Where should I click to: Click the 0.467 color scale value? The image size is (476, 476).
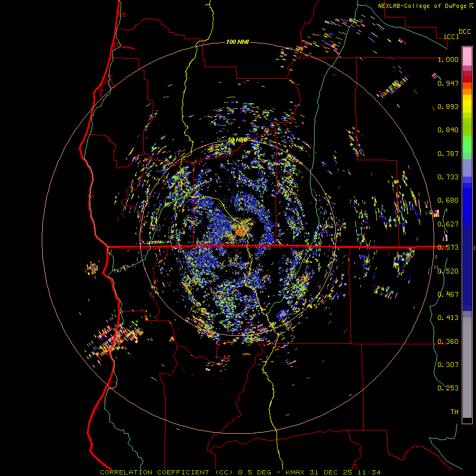pos(448,294)
